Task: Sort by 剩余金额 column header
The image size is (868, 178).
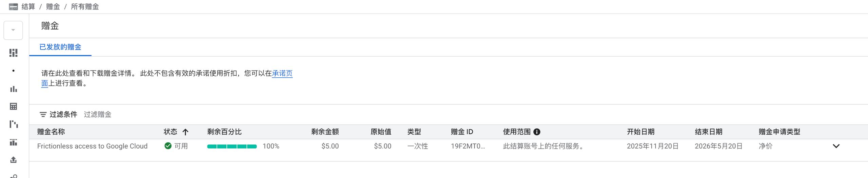Action: 325,132
